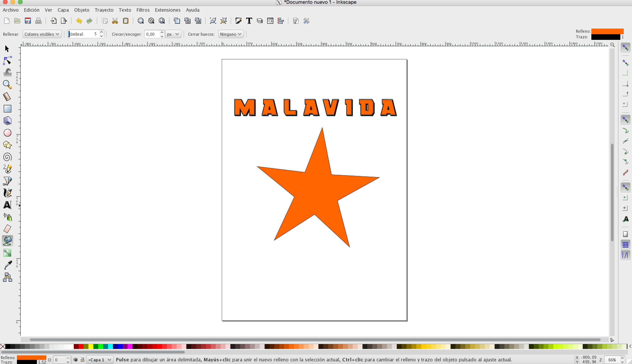Open the Colores visibles dropdown
This screenshot has height=364, width=632.
[x=42, y=34]
